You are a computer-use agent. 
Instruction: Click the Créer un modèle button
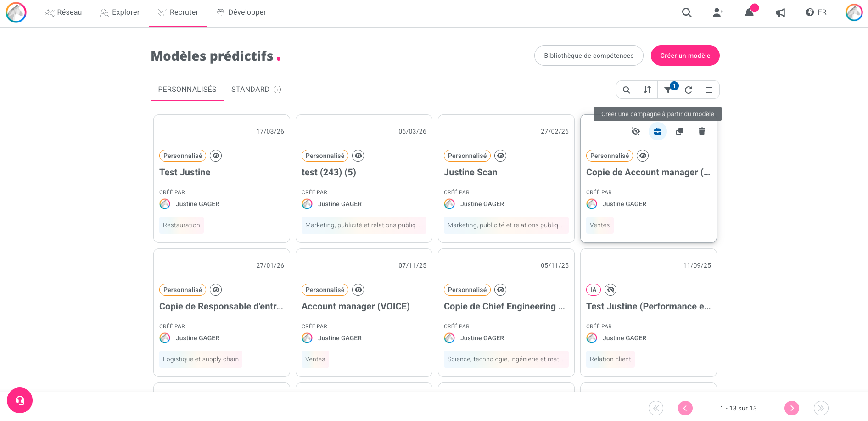point(685,56)
